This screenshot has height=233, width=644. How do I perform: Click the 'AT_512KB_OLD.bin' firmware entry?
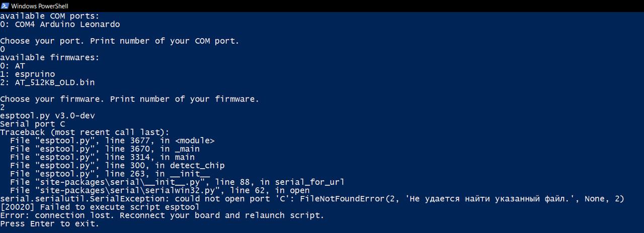click(54, 82)
